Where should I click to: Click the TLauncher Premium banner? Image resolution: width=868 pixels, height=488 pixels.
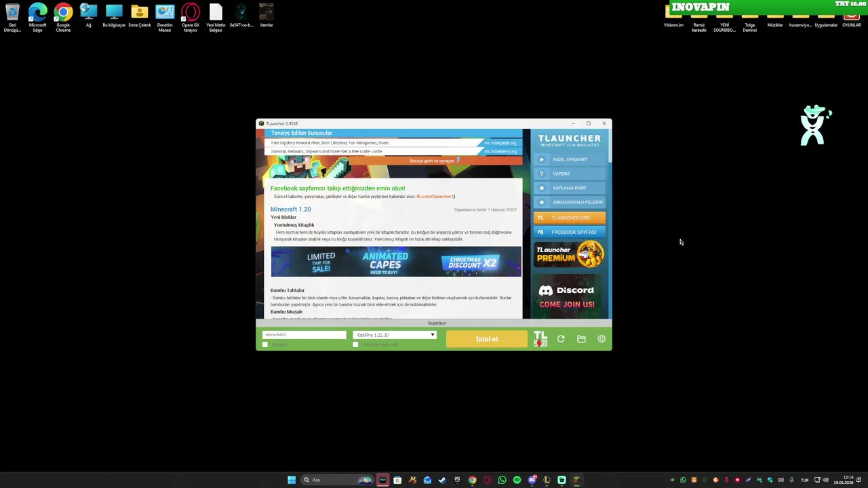pos(570,254)
